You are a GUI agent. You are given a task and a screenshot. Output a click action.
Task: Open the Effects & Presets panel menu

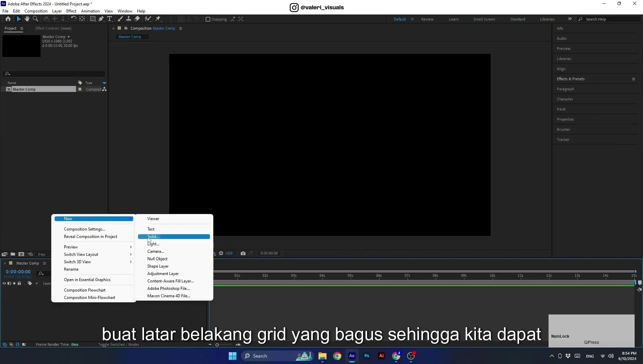[633, 79]
